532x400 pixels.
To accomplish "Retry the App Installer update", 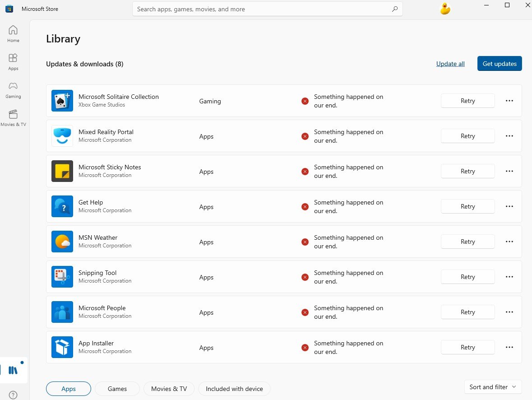I will 467,347.
